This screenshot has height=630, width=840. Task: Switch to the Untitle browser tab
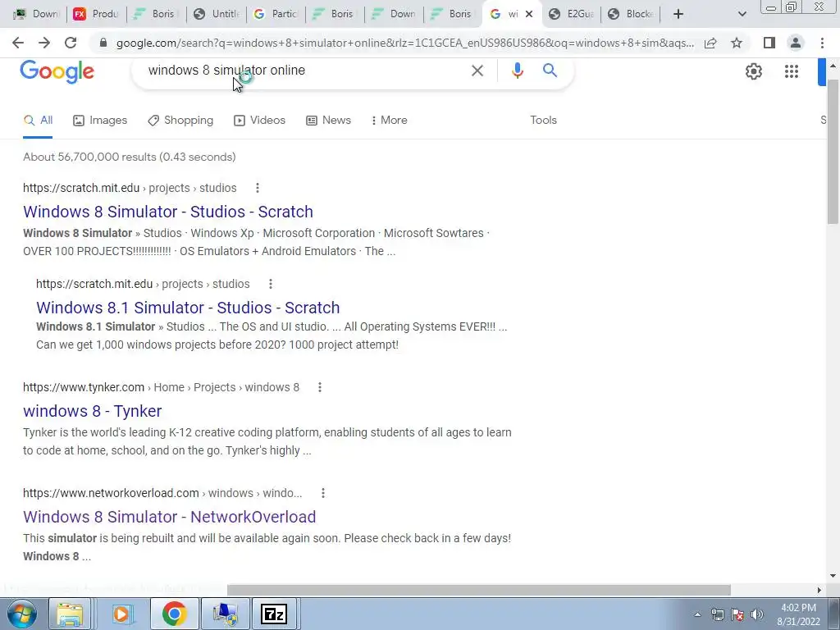217,14
